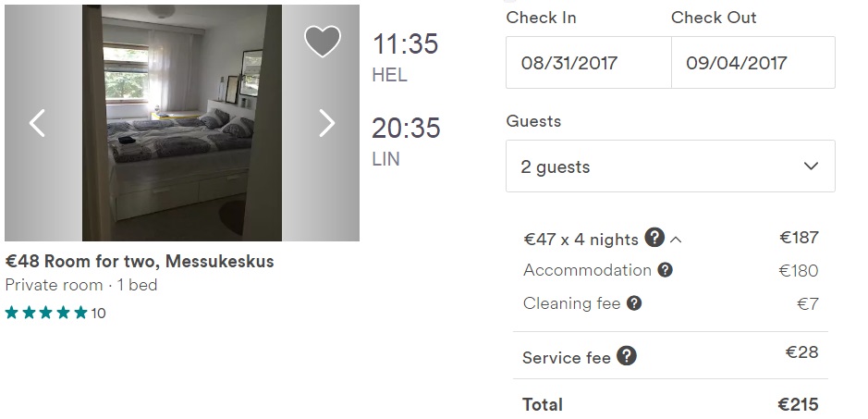Open the 10 reviews count
Screen dimensions: 868x419
pyautogui.click(x=98, y=314)
